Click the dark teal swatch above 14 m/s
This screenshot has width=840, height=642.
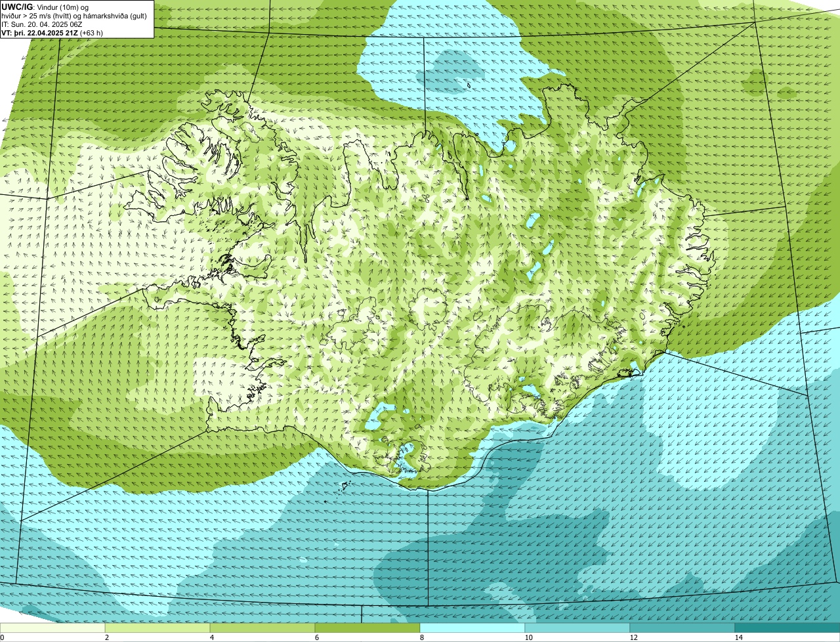tap(787, 628)
